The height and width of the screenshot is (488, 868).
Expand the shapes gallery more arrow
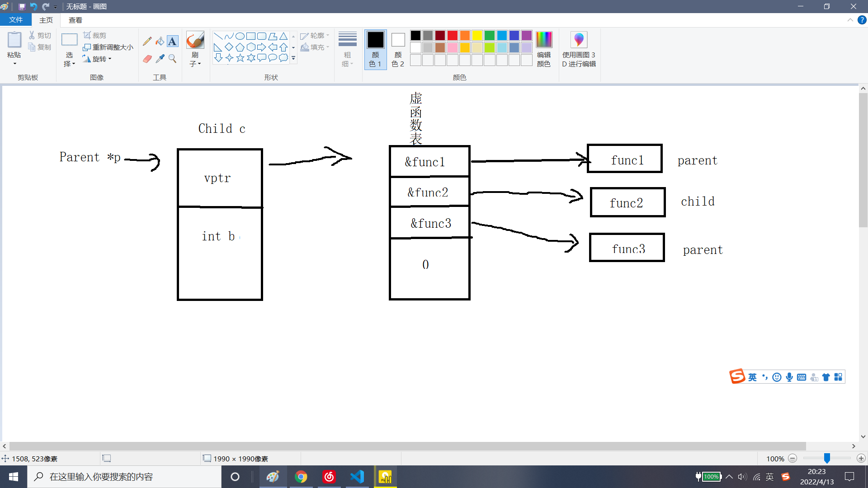click(x=293, y=58)
